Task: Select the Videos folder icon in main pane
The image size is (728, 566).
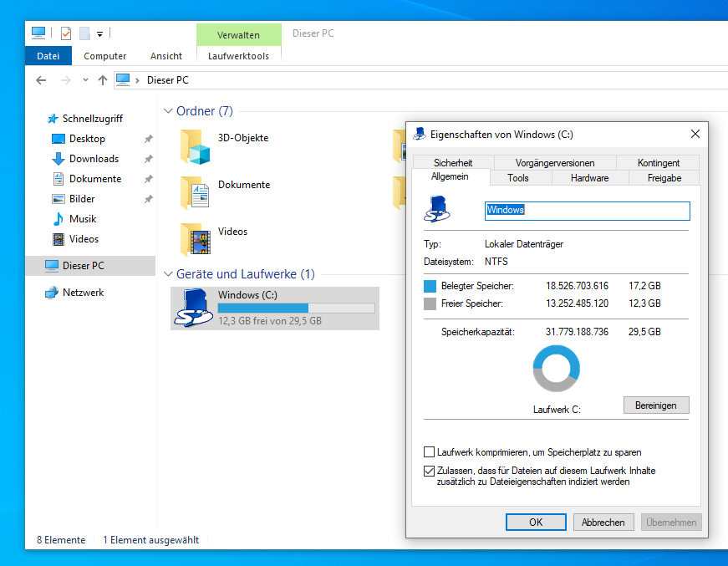Action: pyautogui.click(x=196, y=239)
